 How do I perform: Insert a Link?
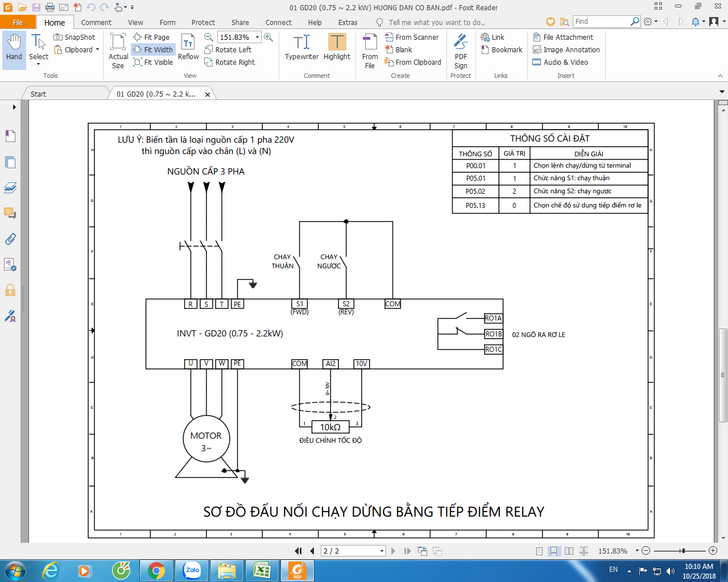(x=493, y=37)
